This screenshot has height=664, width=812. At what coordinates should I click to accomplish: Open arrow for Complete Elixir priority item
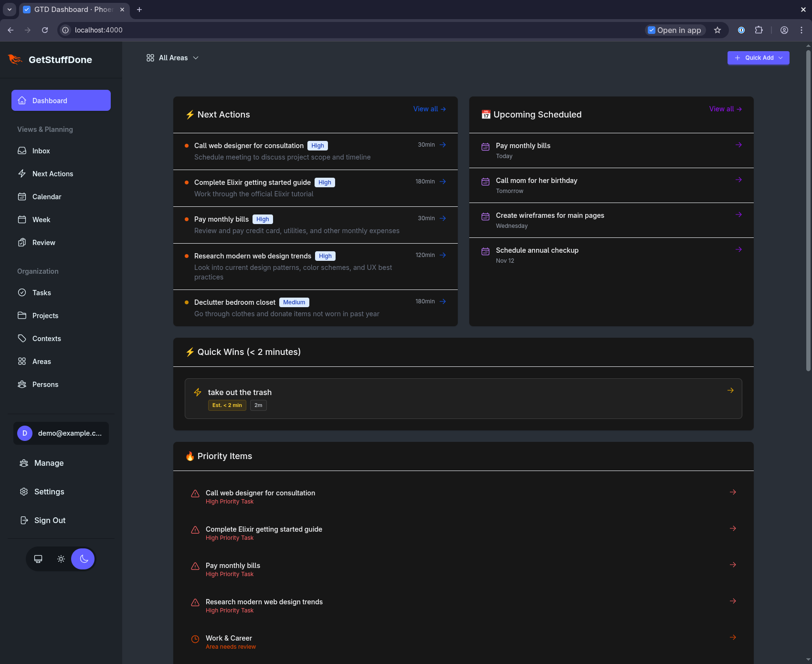(733, 528)
